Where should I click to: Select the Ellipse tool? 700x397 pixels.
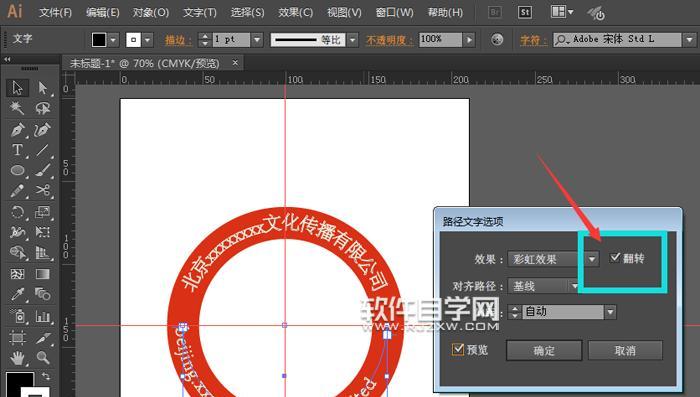tap(17, 171)
